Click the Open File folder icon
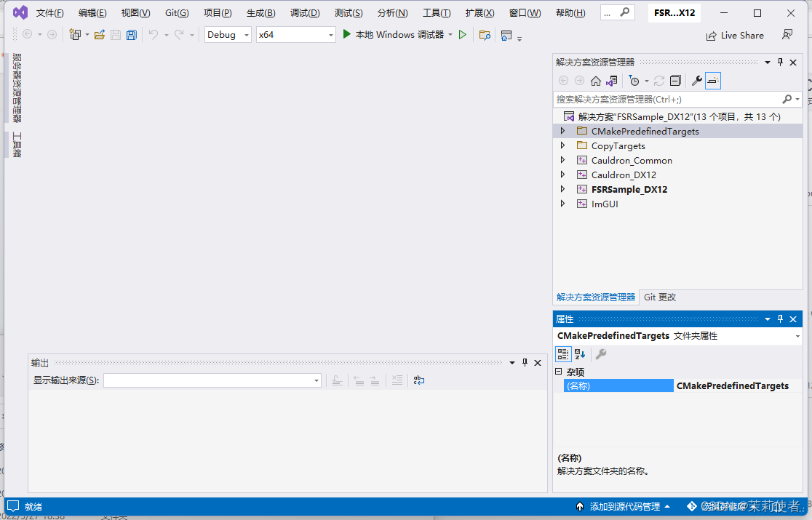Screen dimensions: 812x520 coord(100,35)
